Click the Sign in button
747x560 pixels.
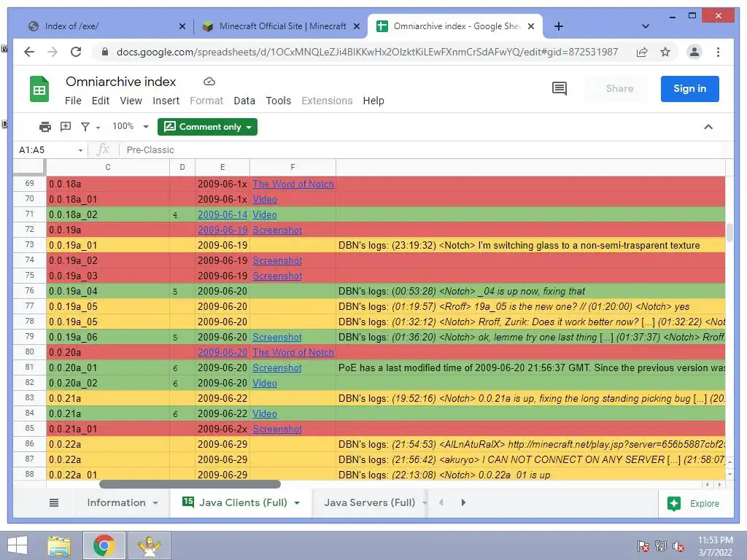coord(690,88)
